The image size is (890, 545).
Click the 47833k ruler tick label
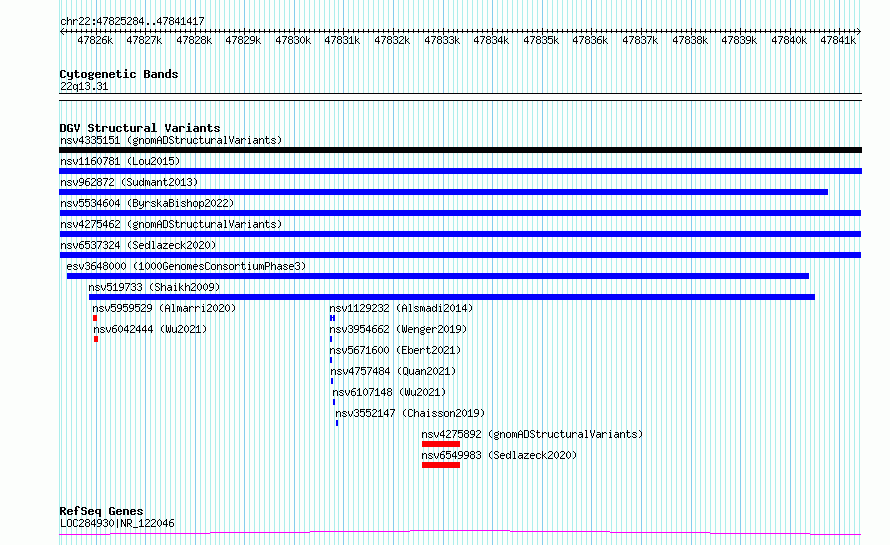click(442, 40)
